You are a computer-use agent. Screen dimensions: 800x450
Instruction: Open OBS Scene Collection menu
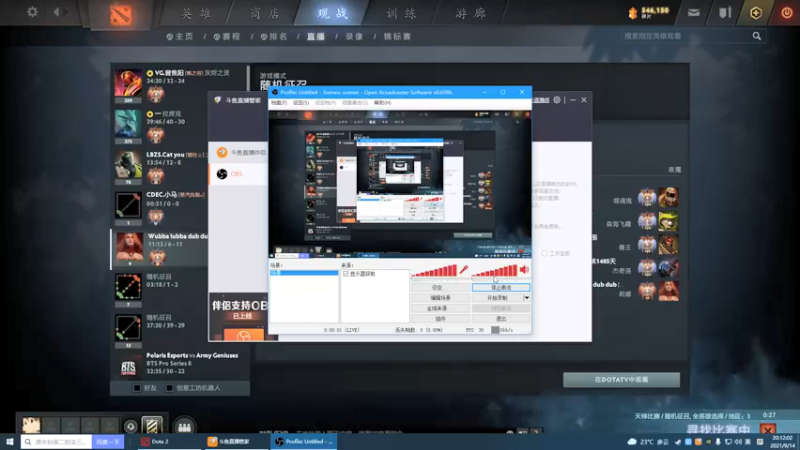tap(355, 103)
